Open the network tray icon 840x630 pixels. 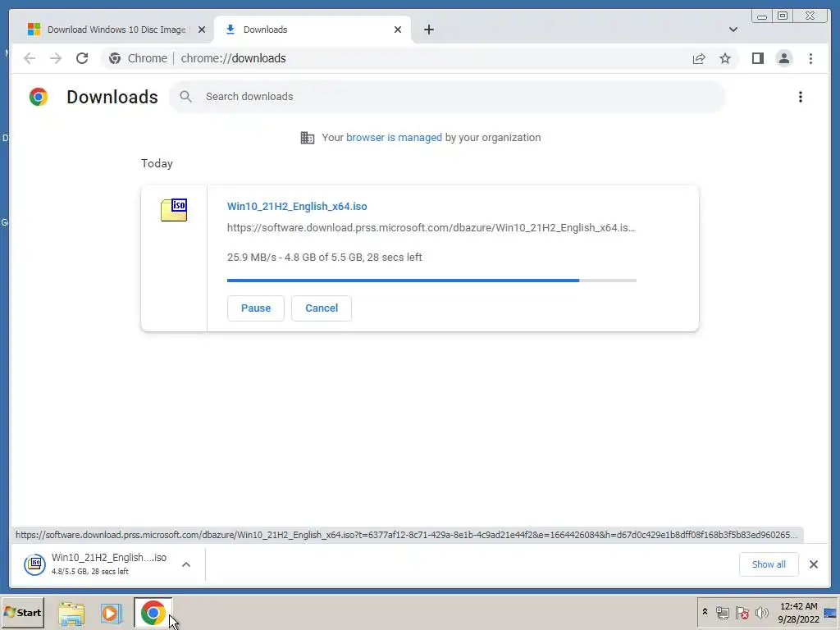pyautogui.click(x=723, y=612)
